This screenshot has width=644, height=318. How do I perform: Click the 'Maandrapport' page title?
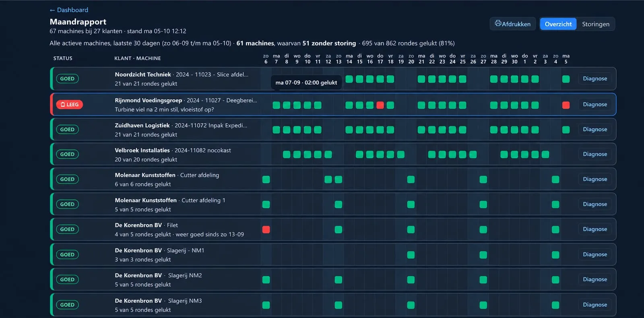[78, 22]
